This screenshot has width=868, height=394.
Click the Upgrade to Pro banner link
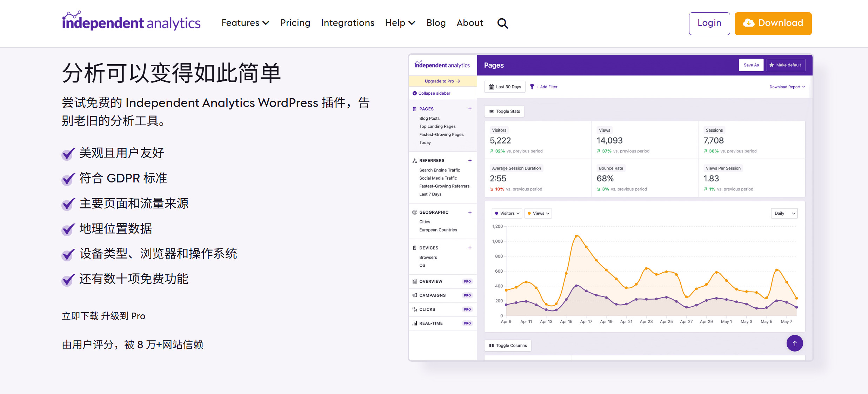pos(442,81)
